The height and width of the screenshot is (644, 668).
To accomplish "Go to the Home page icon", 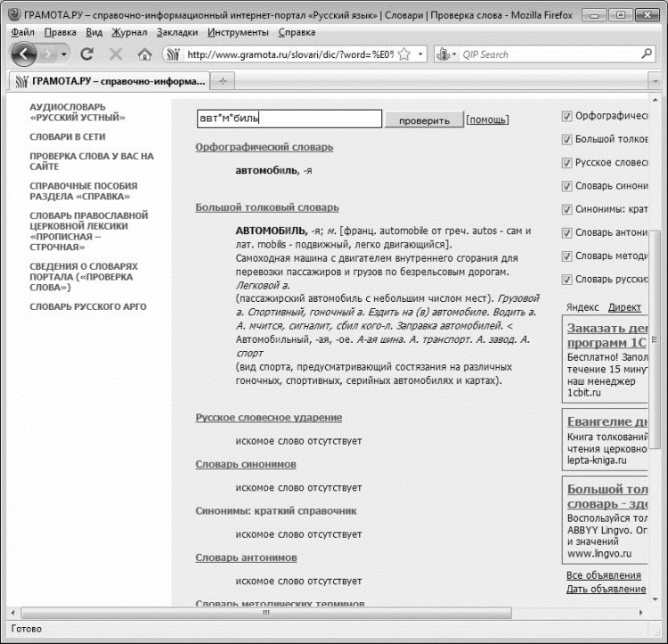I will [x=145, y=54].
